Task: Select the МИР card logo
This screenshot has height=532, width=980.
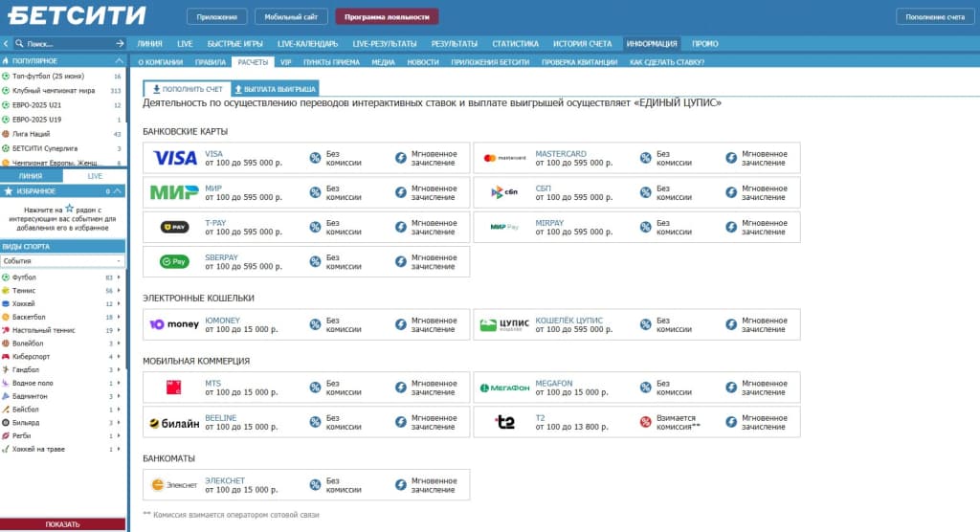Action: coord(174,192)
